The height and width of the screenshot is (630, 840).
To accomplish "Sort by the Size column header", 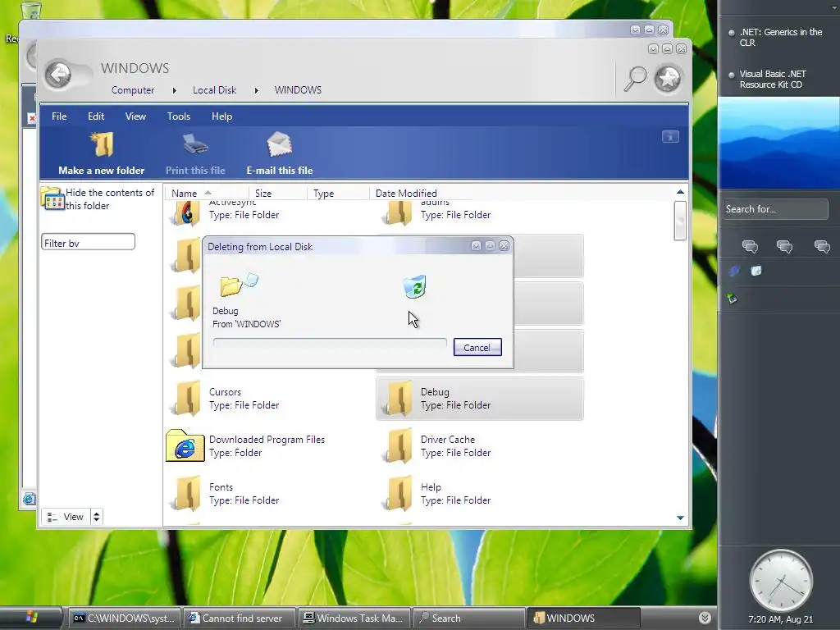I will (x=278, y=193).
